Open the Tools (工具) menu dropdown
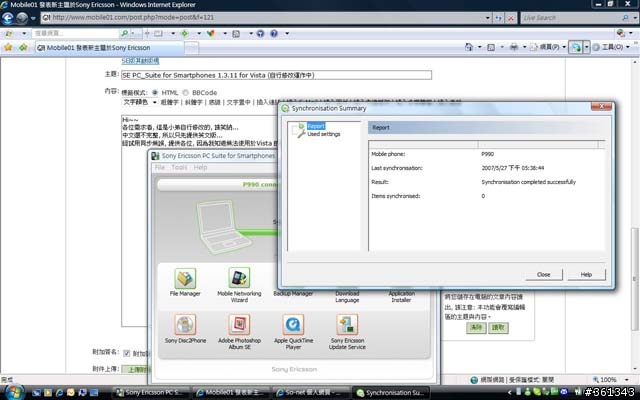The image size is (640, 400). (611, 47)
